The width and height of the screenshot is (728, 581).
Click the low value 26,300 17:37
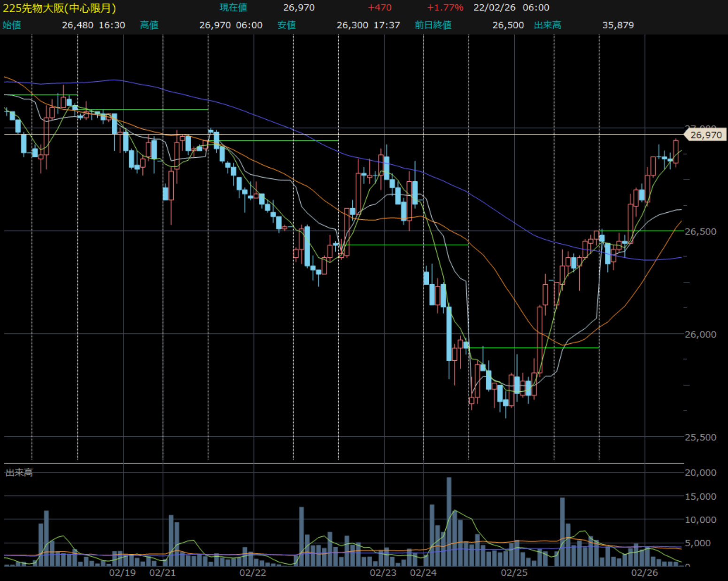pos(368,25)
